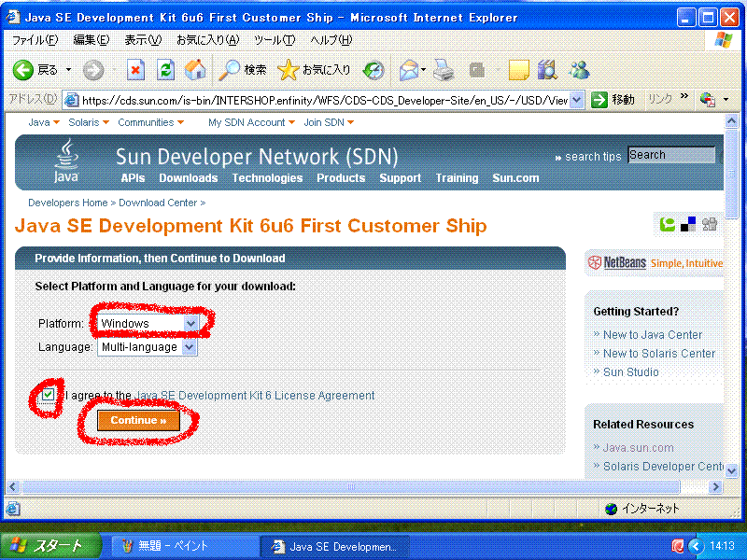Screen dimensions: 747x560
Task: Open the お気に入り(A) menu
Action: pyautogui.click(x=207, y=40)
